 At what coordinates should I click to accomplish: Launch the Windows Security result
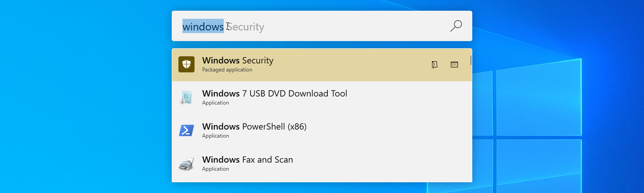[322, 65]
